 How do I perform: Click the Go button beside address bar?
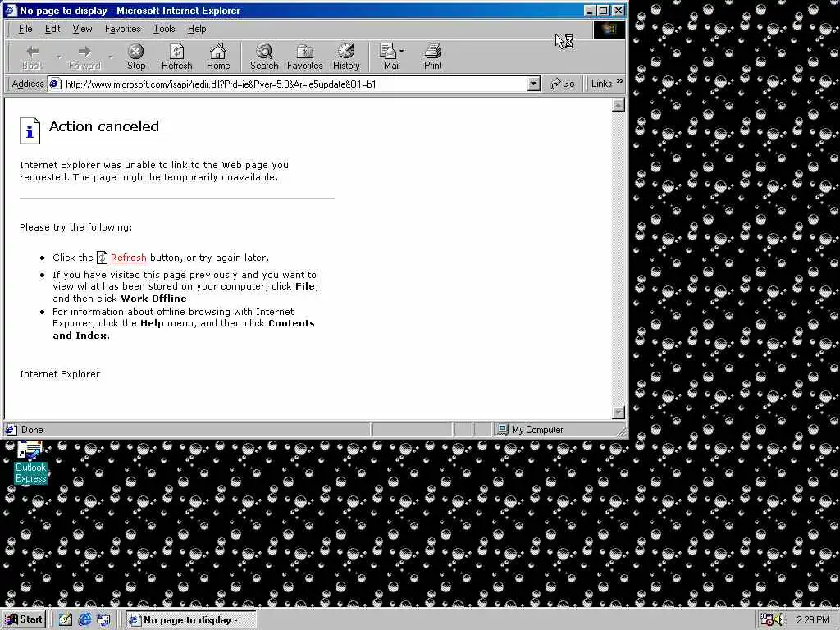[563, 84]
